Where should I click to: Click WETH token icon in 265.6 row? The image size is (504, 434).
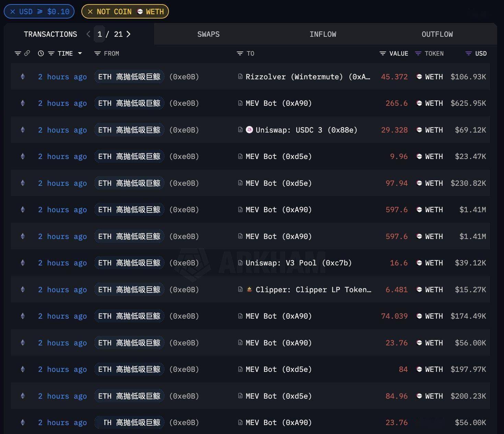[x=419, y=103]
